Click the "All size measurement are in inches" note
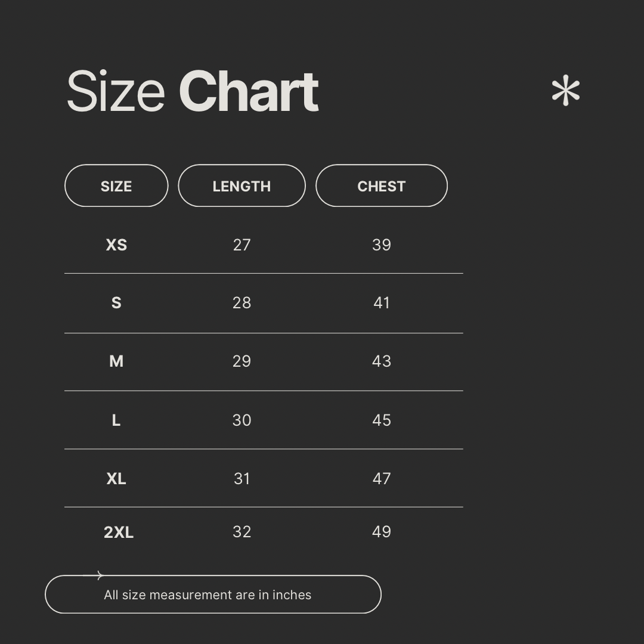 tap(208, 595)
